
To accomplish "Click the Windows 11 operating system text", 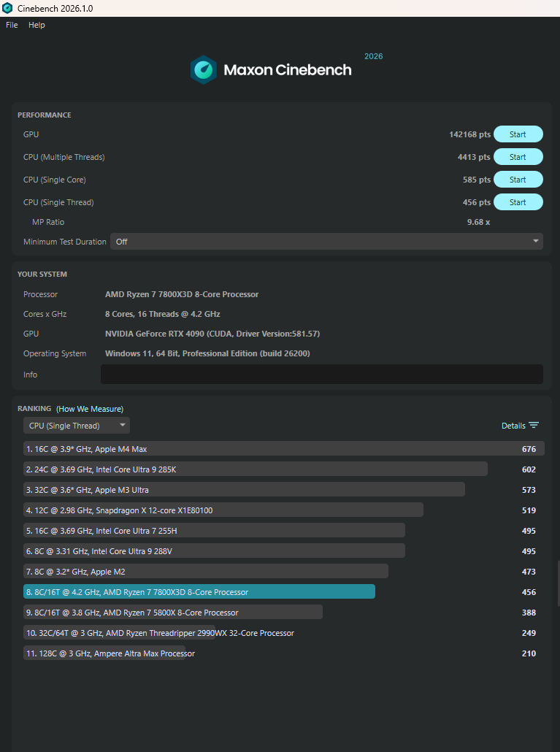I will (x=207, y=353).
